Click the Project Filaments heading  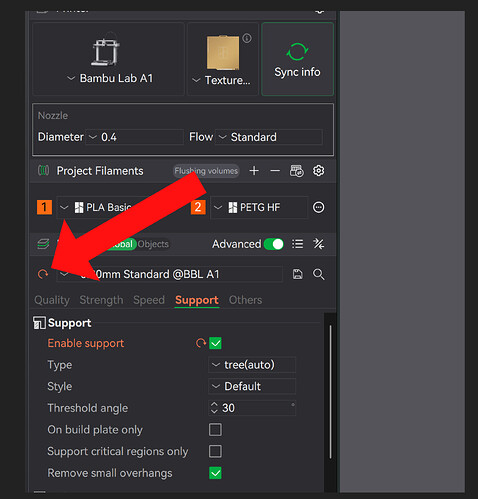[x=100, y=171]
